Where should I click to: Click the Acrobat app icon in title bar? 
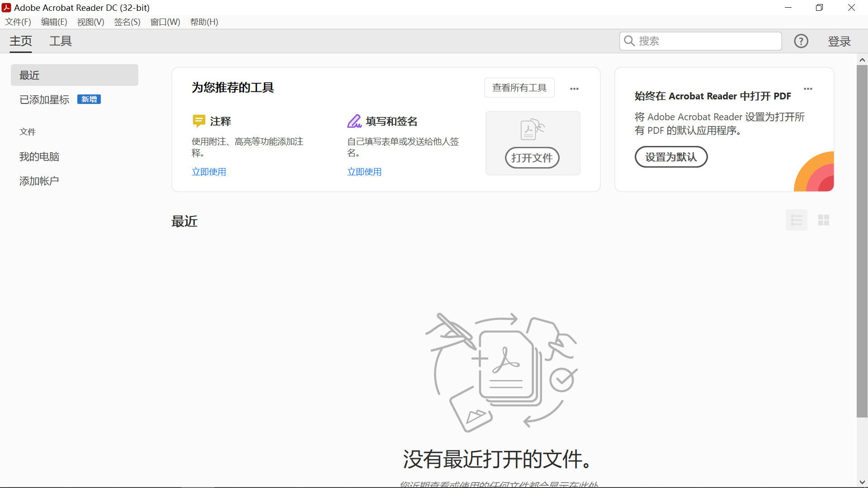(6, 8)
